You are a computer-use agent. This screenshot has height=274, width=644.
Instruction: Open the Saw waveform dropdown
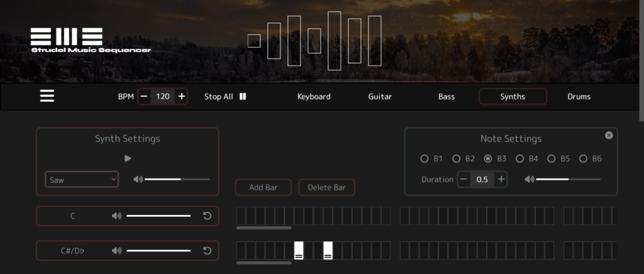tap(82, 180)
